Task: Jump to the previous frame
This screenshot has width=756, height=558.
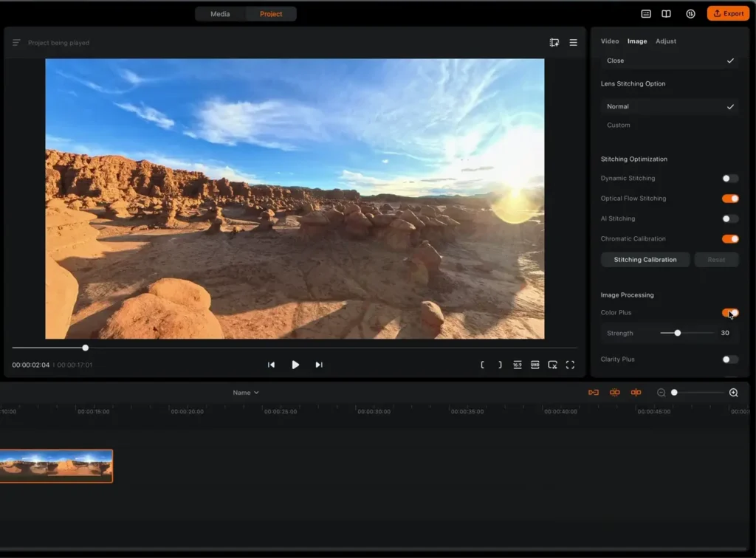Action: 271,365
